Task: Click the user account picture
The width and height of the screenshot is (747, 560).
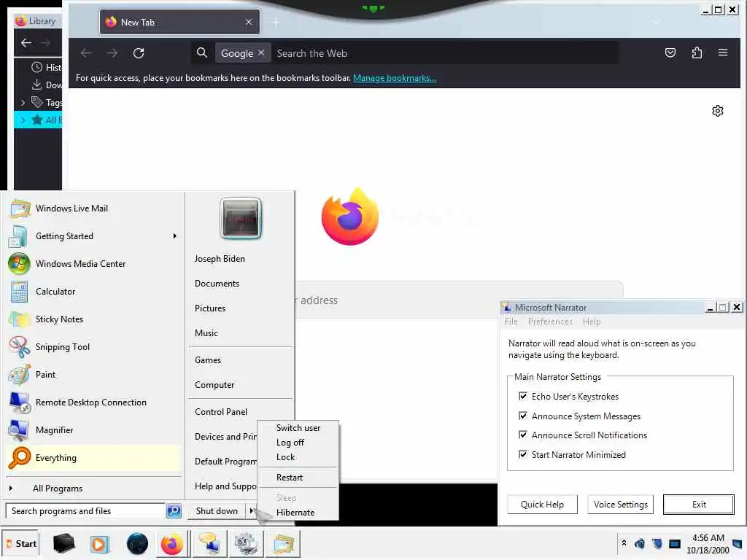Action: (241, 218)
